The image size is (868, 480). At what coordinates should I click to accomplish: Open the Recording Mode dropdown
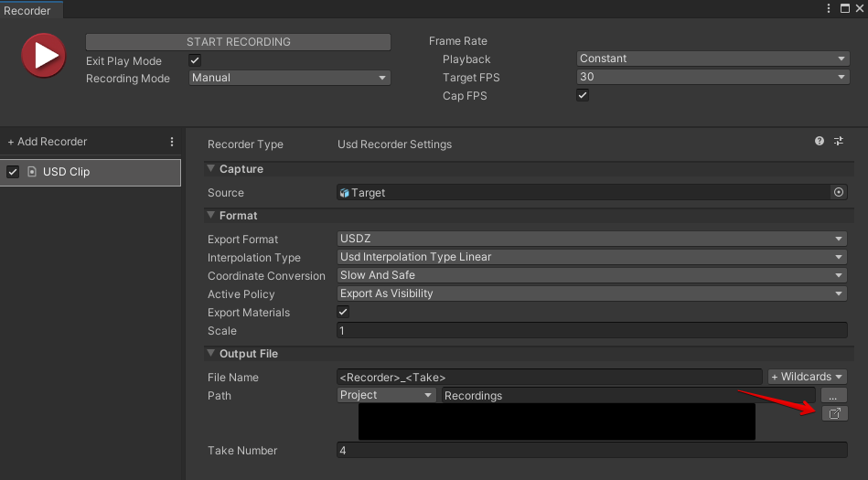(x=290, y=78)
